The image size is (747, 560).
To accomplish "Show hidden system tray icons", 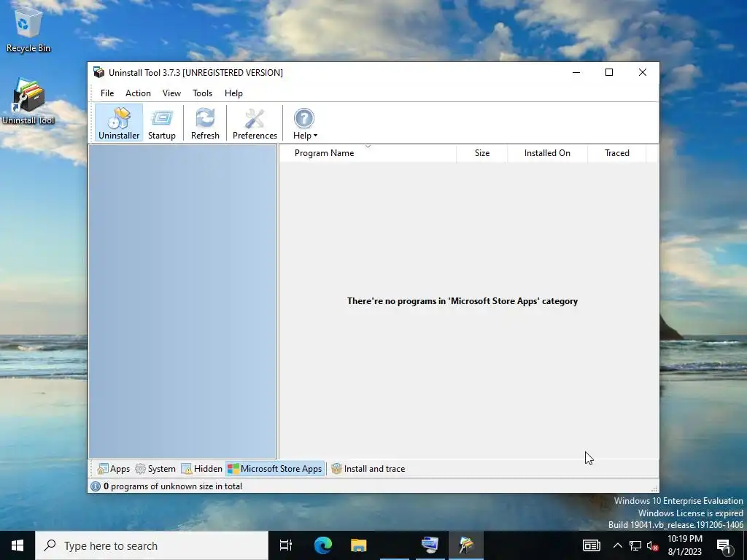I will pos(617,545).
